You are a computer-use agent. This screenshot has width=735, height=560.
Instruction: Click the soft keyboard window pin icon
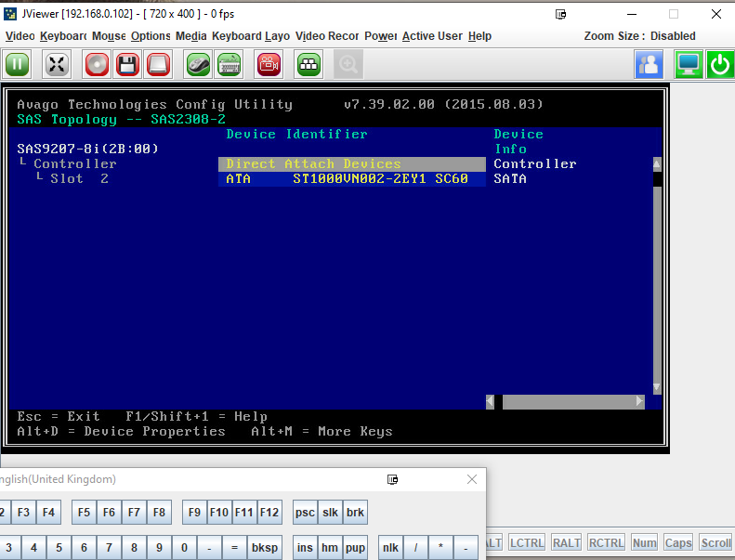click(x=392, y=479)
